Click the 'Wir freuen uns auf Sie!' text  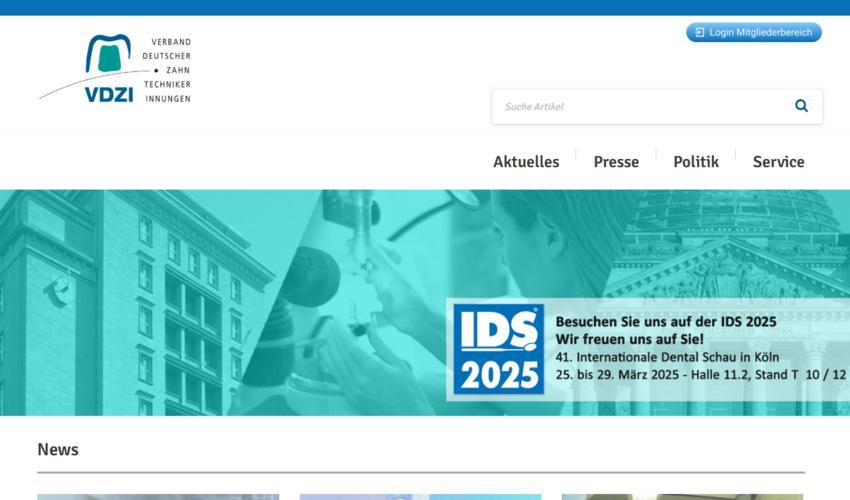[x=629, y=339]
